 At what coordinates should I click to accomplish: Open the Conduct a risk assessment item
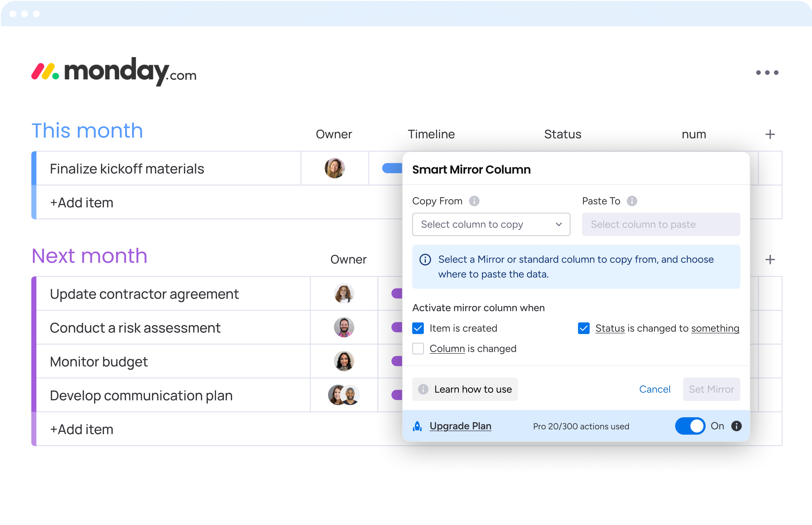pos(135,328)
